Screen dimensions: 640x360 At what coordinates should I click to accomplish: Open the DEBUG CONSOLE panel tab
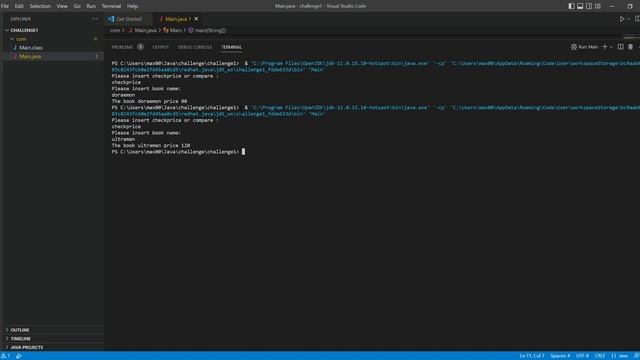pyautogui.click(x=195, y=47)
